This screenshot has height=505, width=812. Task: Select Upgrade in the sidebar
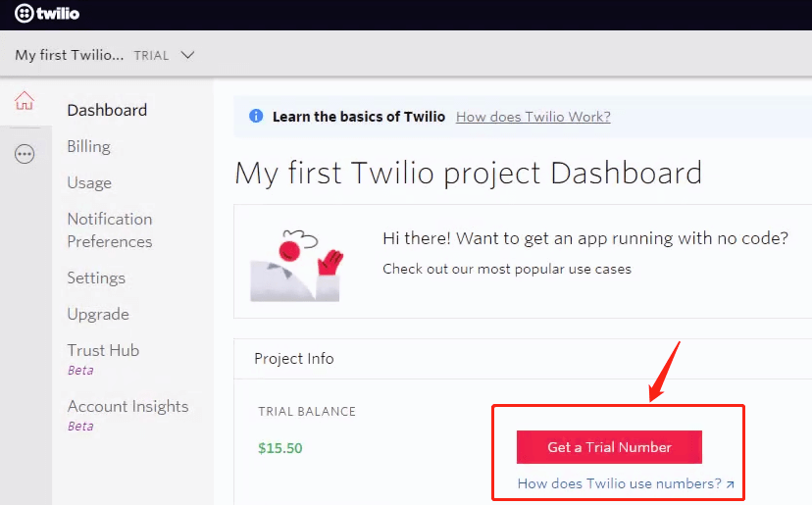[98, 314]
